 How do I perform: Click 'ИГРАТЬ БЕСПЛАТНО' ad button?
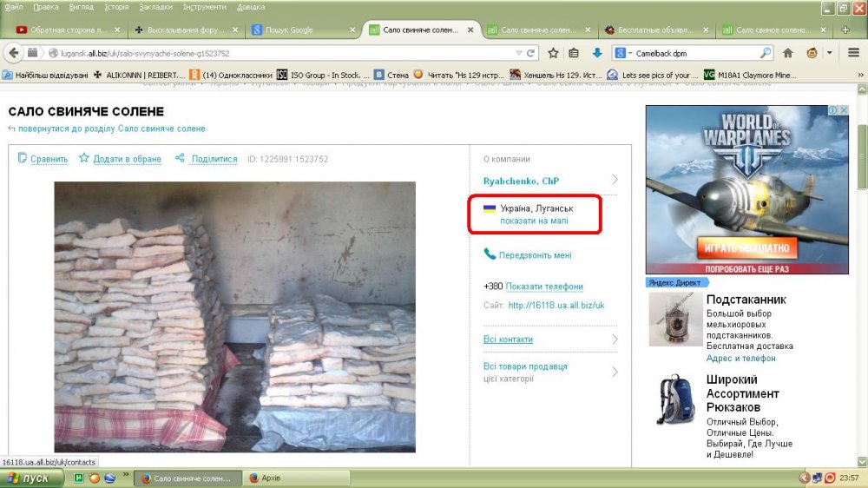[746, 248]
